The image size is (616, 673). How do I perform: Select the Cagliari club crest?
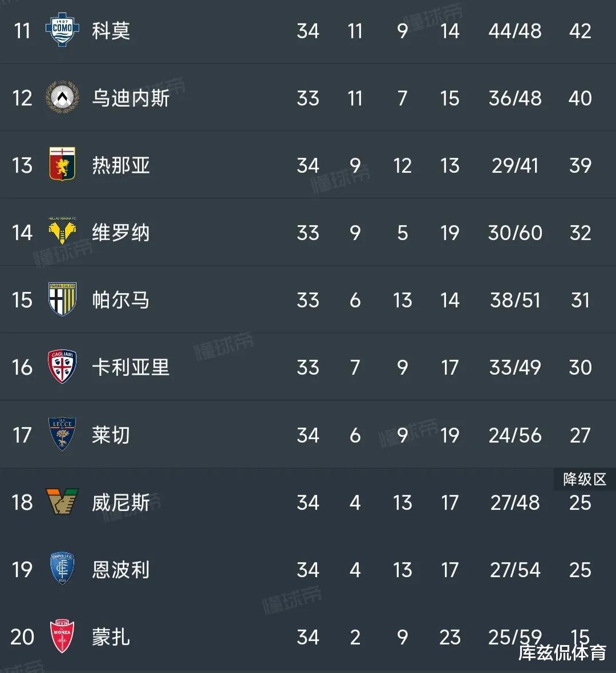(x=62, y=366)
